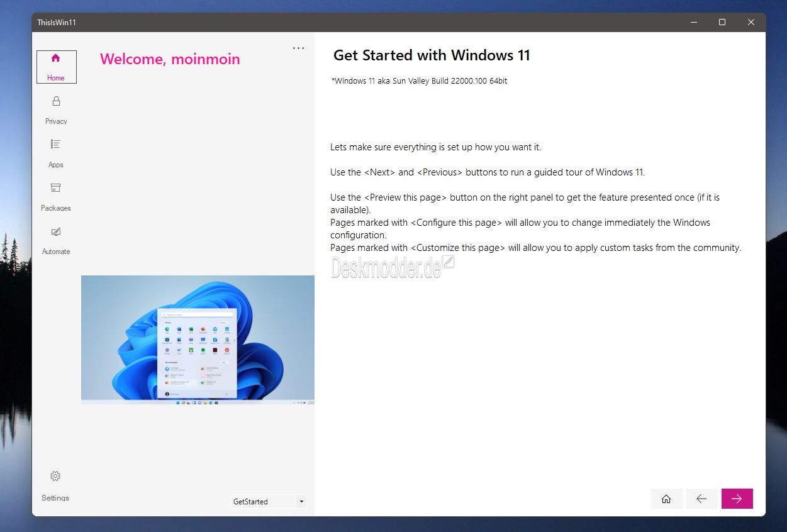Click the "Welcome, moinmoin" greeting
Viewport: 787px width, 532px height.
(x=170, y=59)
